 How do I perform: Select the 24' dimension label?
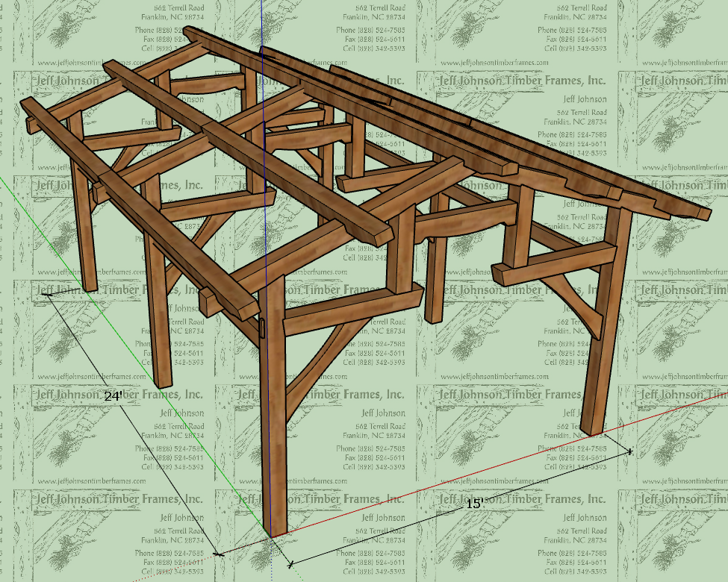(x=113, y=396)
